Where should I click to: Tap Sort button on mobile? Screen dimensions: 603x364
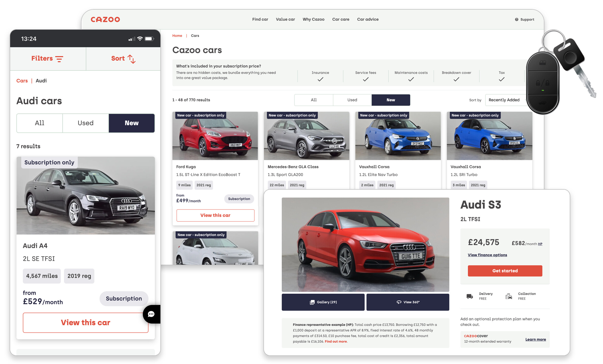tap(123, 59)
